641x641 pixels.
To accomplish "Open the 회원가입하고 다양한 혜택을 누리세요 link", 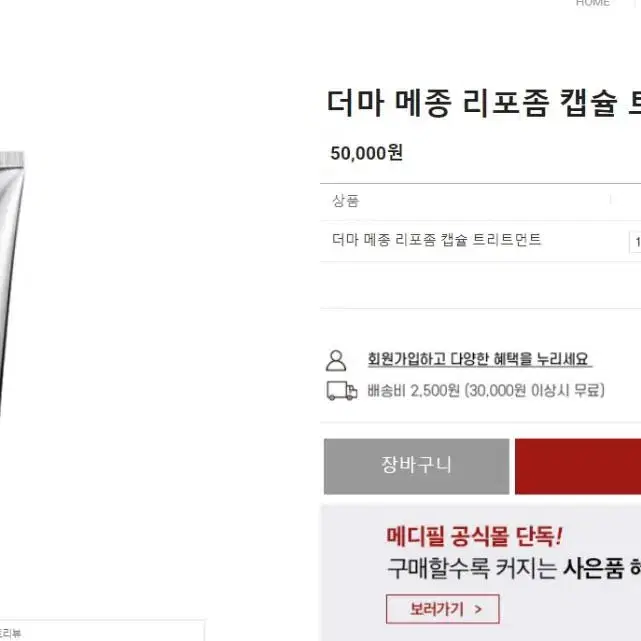I will pyautogui.click(x=479, y=359).
